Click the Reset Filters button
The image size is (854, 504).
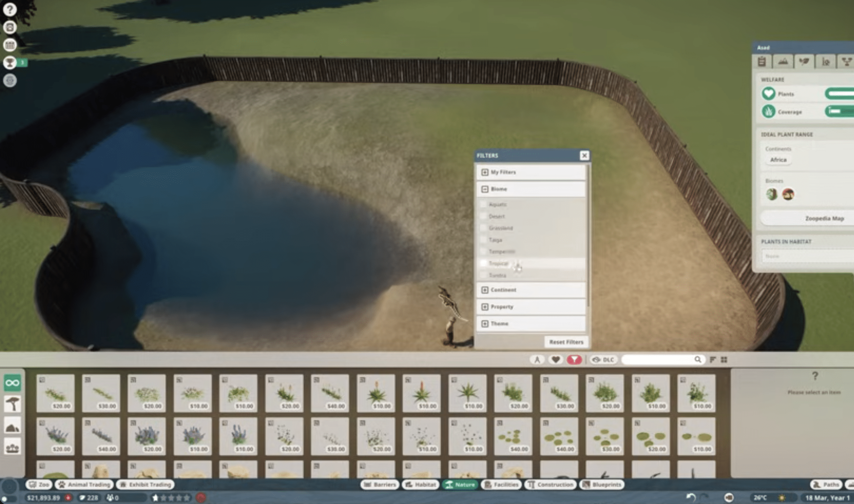[566, 342]
